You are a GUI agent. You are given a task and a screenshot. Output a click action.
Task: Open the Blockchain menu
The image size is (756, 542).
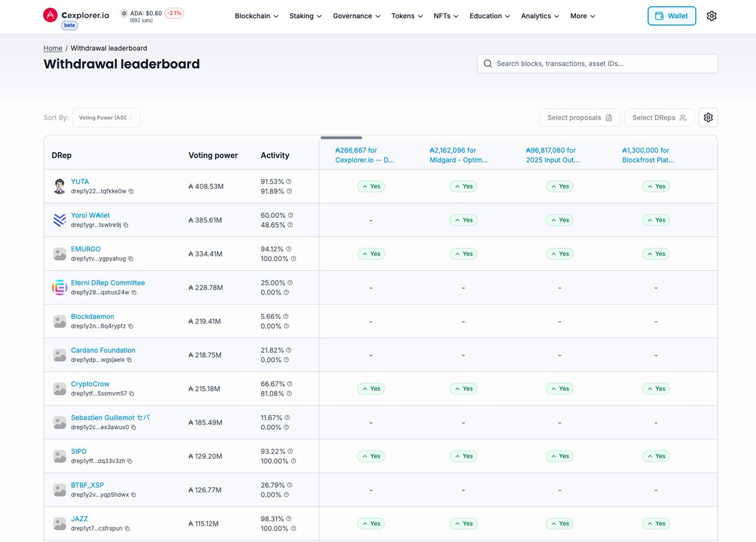point(256,16)
